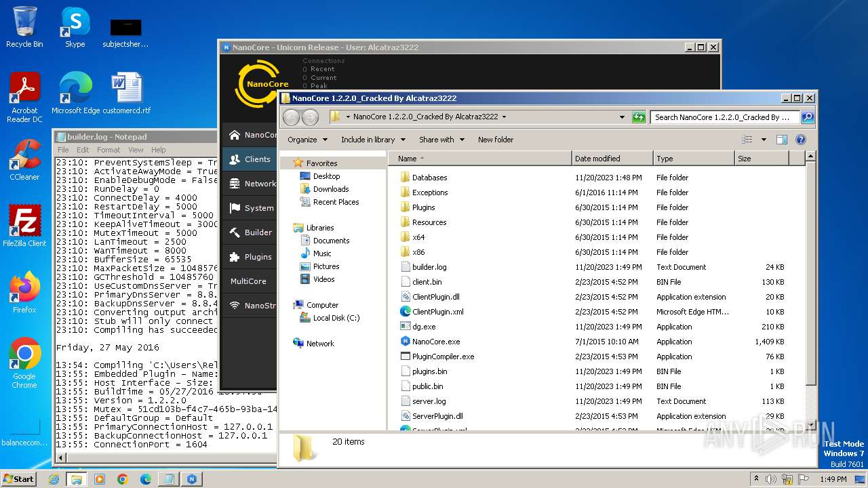The image size is (868, 488).
Task: Click the Change your view icon
Action: [747, 140]
